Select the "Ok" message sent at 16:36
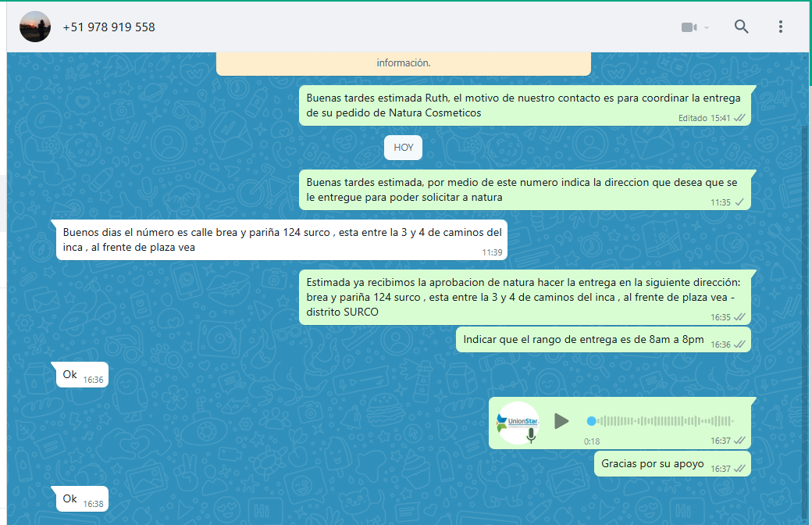Viewport: 812px width, 525px height. pyautogui.click(x=70, y=374)
